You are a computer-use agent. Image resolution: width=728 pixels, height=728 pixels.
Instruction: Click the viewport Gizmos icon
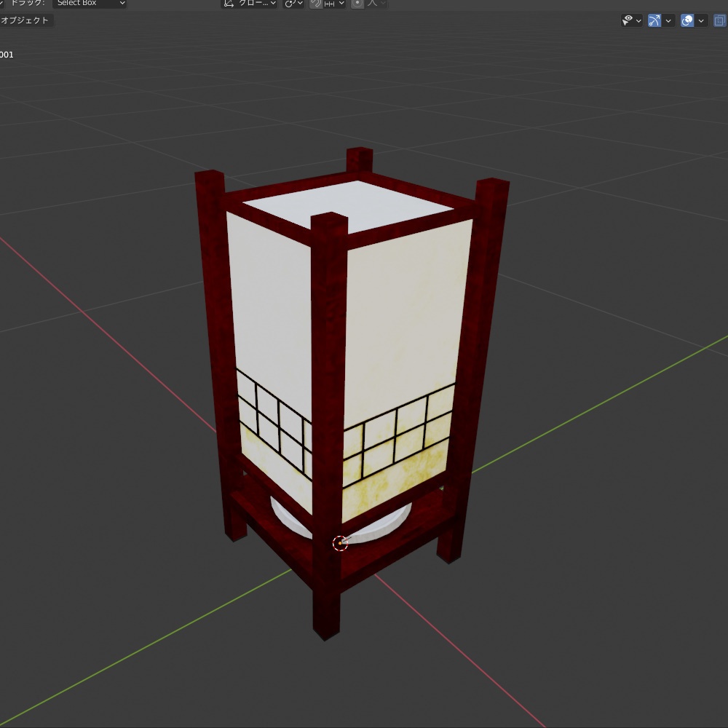point(654,20)
